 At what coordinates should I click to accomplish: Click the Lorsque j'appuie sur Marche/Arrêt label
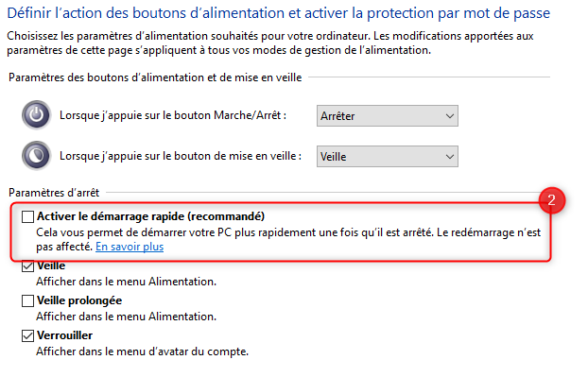click(173, 115)
